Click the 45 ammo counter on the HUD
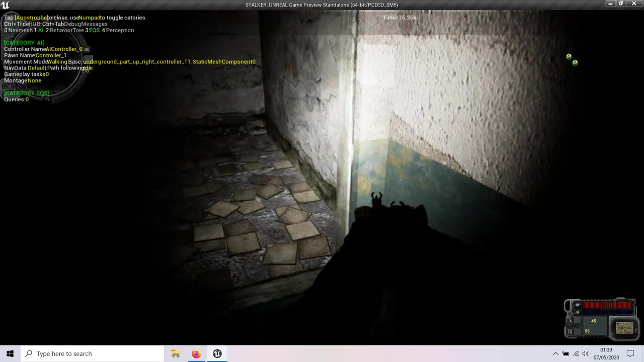The image size is (644, 362). coord(594,321)
